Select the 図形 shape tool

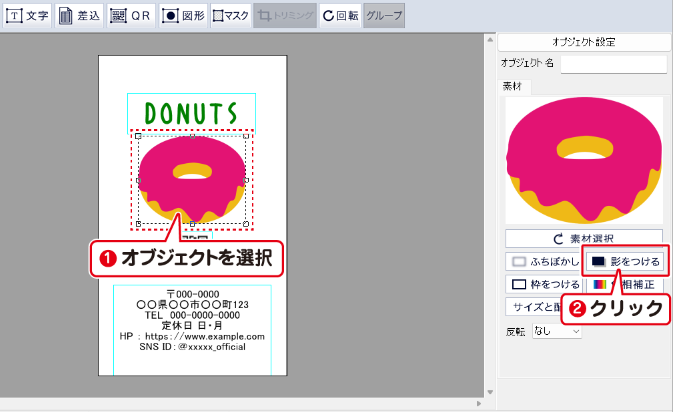coord(183,16)
